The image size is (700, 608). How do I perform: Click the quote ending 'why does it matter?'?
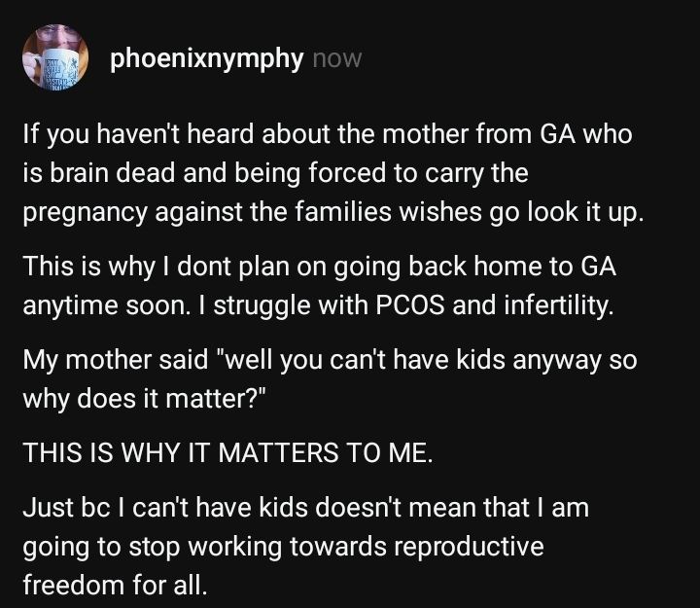(145, 399)
